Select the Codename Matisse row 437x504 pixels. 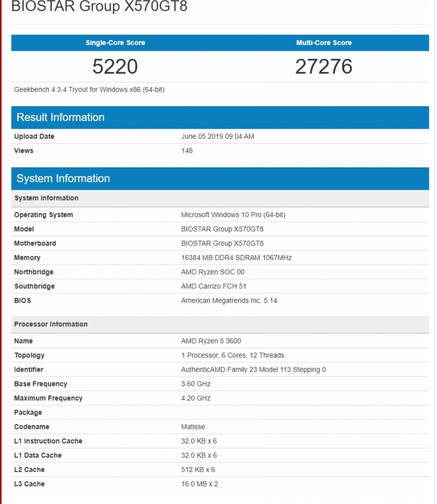192,427
